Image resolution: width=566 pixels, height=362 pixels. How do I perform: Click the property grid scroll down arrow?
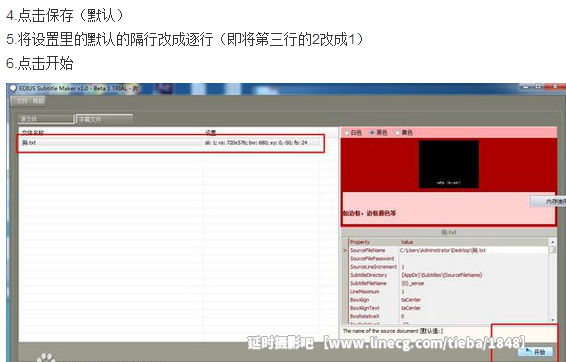pos(552,319)
